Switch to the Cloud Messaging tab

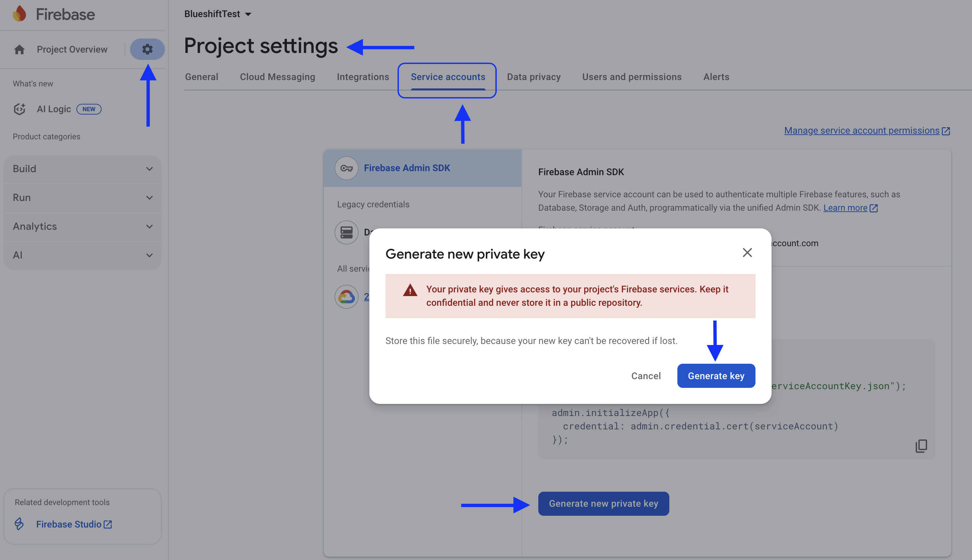pos(277,77)
